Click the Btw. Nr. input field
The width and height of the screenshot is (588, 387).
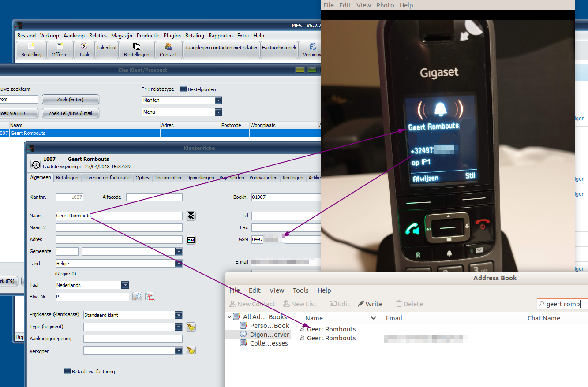(x=92, y=297)
